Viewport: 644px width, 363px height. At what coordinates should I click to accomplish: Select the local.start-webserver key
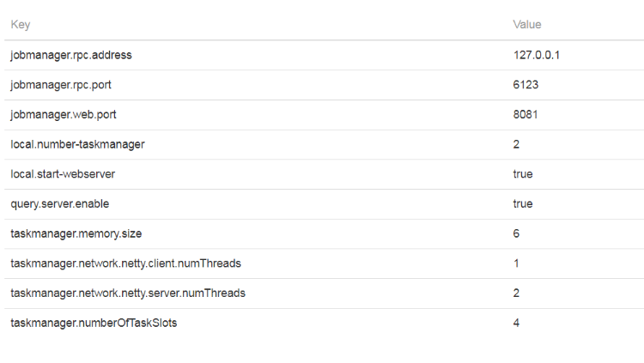coord(63,174)
